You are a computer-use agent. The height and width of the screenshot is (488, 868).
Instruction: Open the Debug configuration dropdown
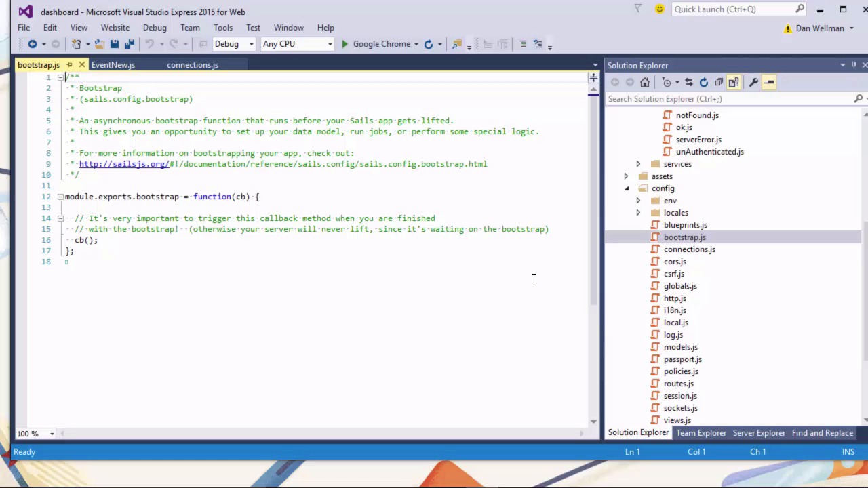251,44
